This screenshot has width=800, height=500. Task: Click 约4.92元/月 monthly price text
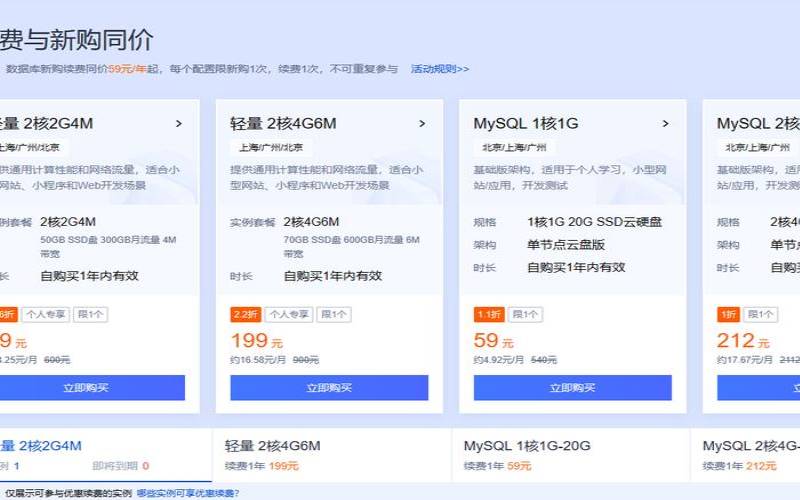click(498, 360)
